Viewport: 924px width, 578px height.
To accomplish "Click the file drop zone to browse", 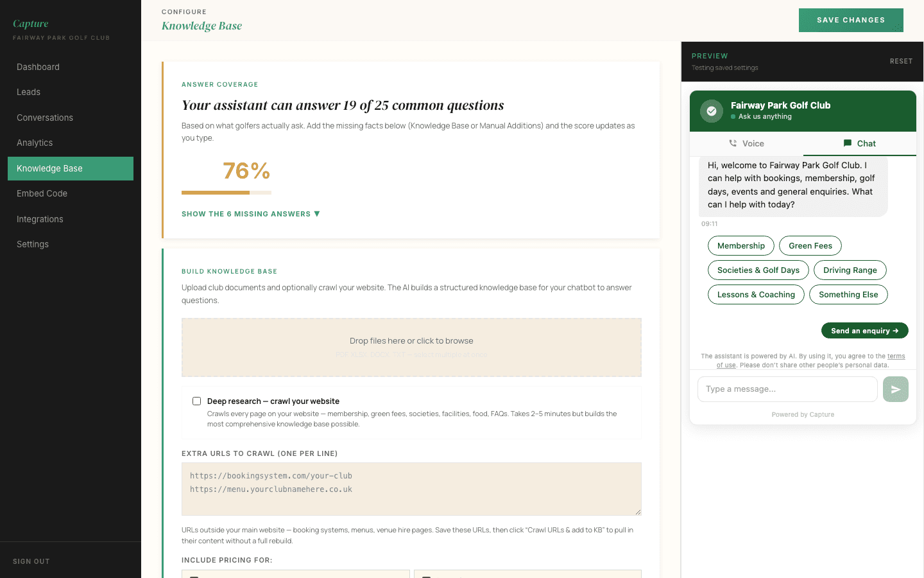I will click(x=411, y=347).
